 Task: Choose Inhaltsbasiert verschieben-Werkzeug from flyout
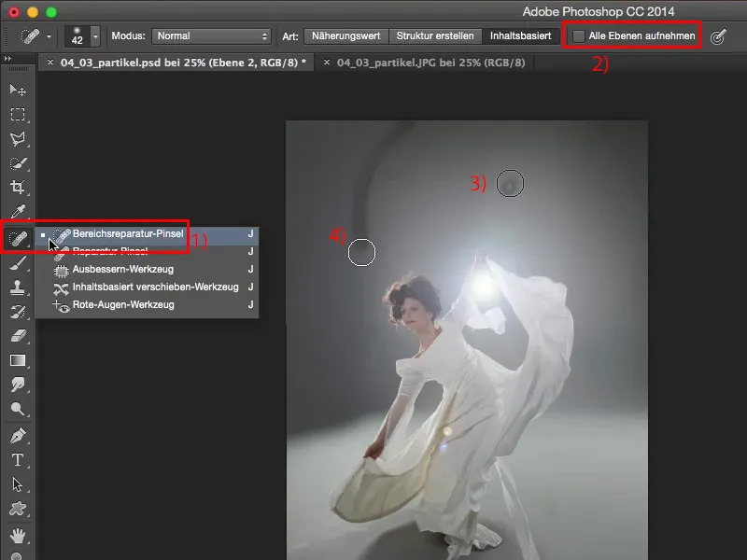148,287
